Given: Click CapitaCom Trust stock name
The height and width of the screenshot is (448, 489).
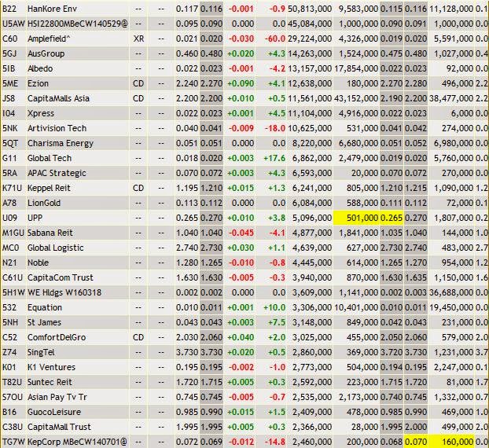Looking at the screenshot, I should tap(61, 277).
